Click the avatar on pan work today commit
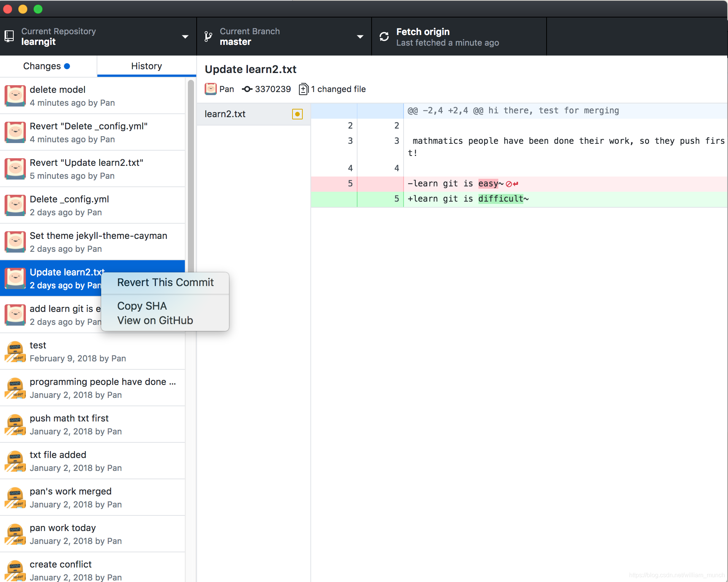This screenshot has width=728, height=582. pyautogui.click(x=15, y=534)
